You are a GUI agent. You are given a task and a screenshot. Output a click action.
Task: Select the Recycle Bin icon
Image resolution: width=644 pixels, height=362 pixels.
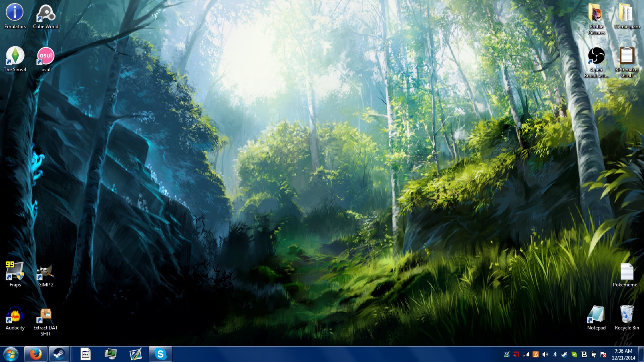coord(627,318)
